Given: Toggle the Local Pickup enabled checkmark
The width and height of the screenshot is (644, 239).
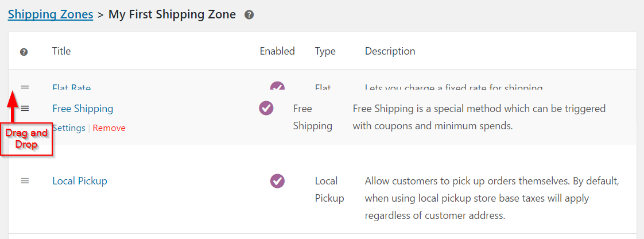Looking at the screenshot, I should coord(277,181).
